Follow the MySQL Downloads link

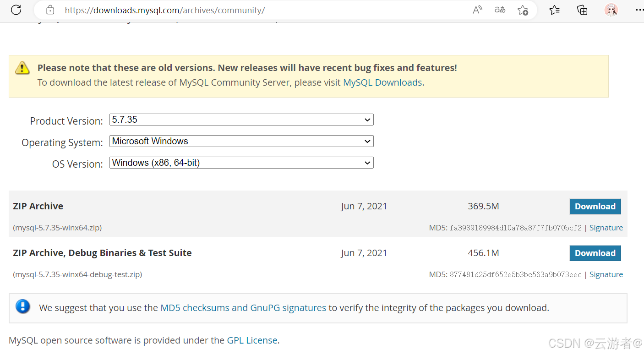tap(382, 82)
